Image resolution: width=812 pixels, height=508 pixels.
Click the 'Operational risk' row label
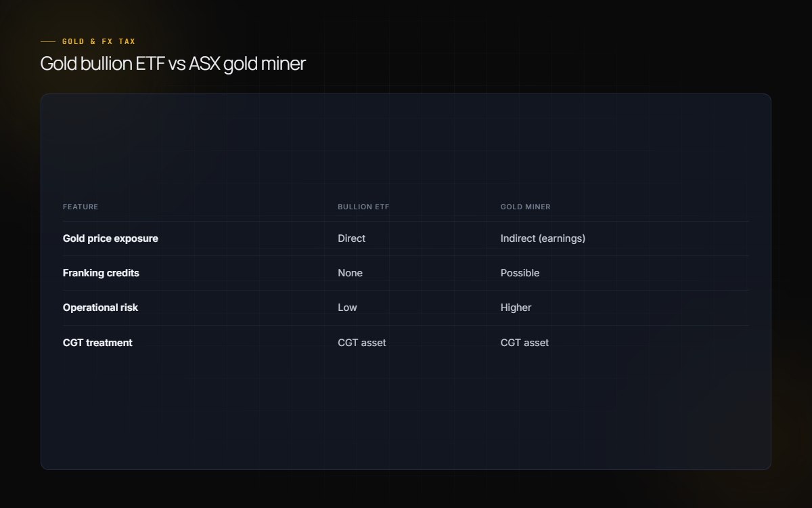point(100,308)
